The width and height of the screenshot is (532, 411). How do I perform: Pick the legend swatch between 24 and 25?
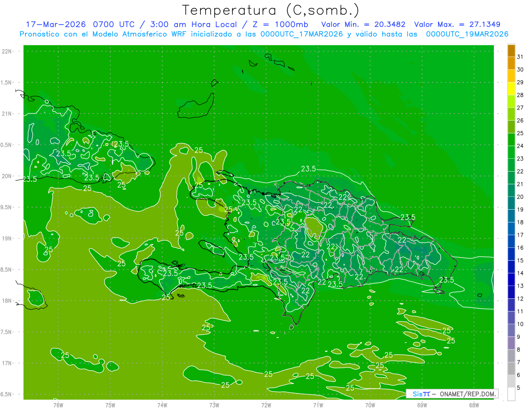click(511, 139)
